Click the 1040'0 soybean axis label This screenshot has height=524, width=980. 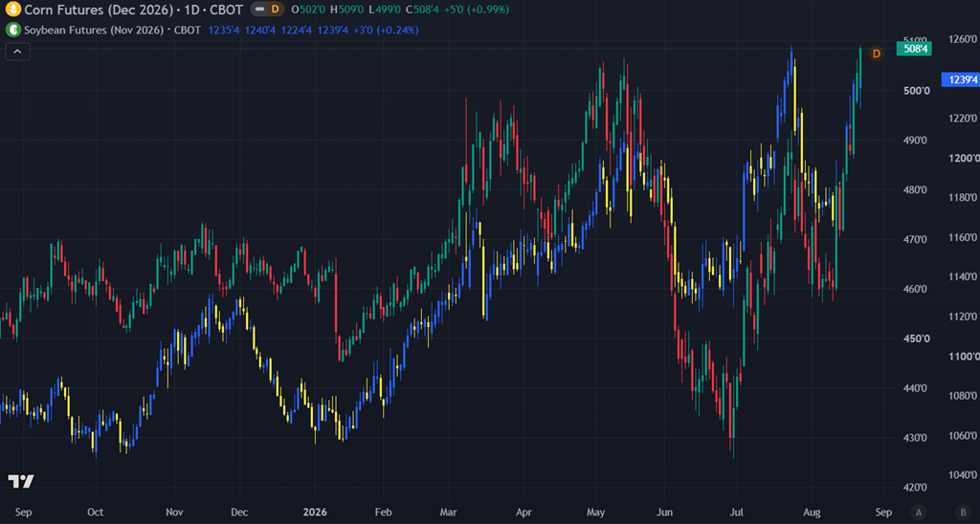[963, 475]
